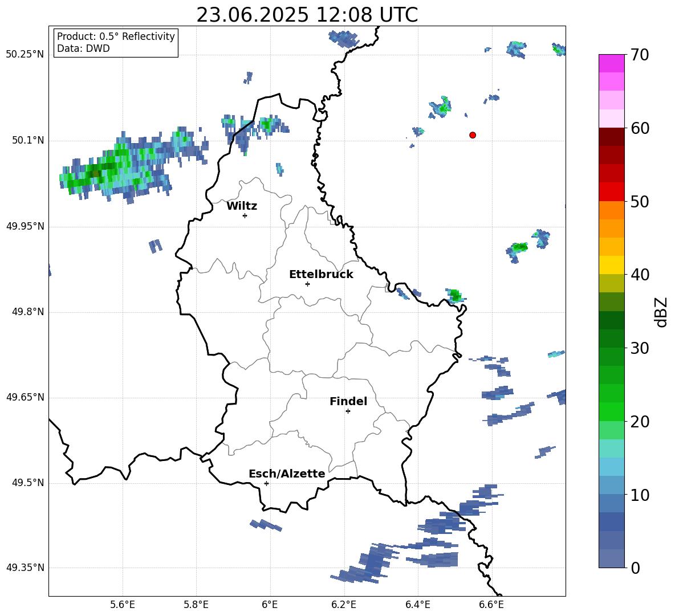Click the 50 label on colorbar
This screenshot has height=616, width=675.
click(640, 202)
